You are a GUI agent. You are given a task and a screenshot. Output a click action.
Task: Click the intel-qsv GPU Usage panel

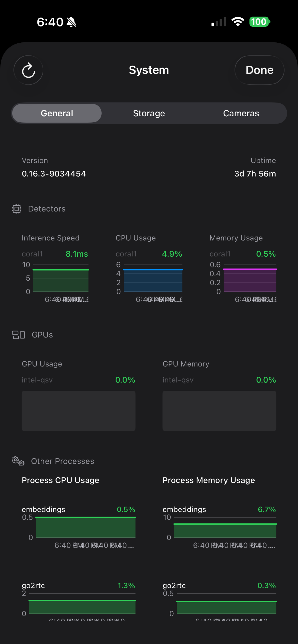79,411
